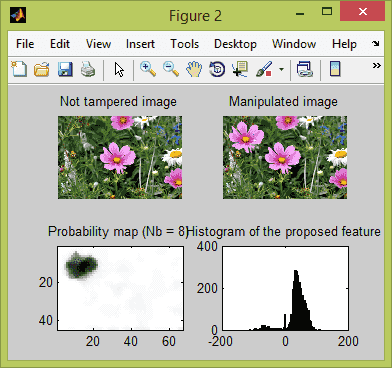Expand the Brush tool color dropdown arrow

click(x=282, y=69)
